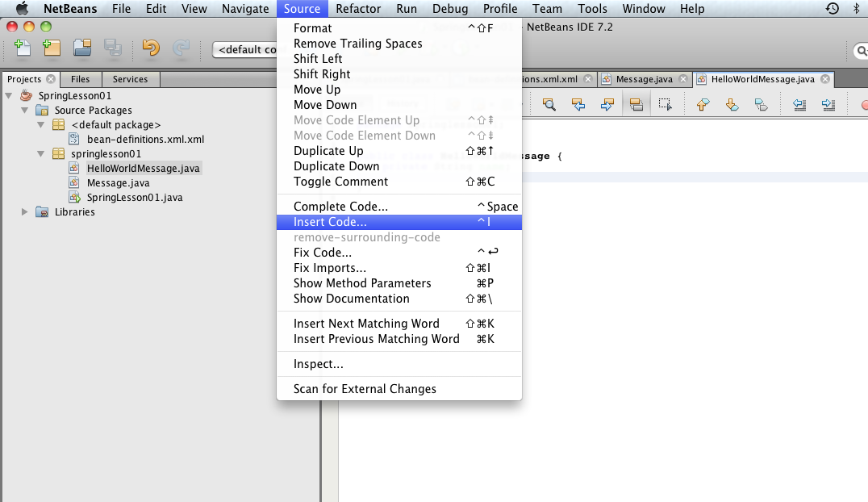
Task: Switch to the Services tab
Action: [130, 79]
